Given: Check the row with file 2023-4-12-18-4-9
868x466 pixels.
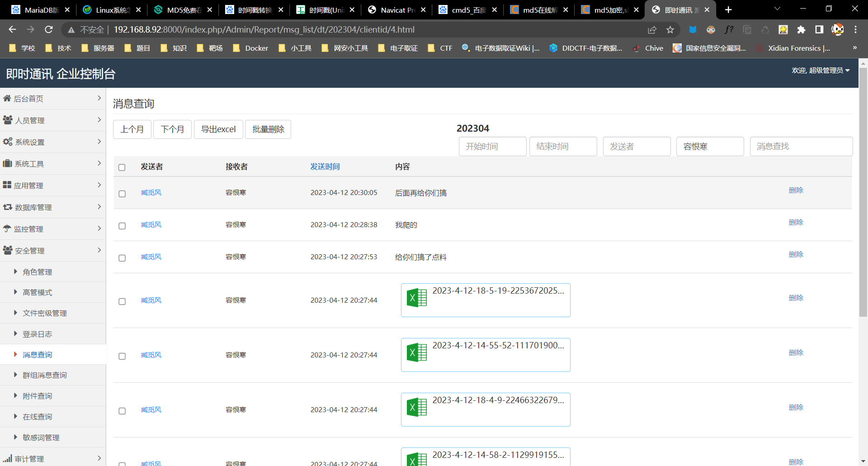Looking at the screenshot, I should pos(122,411).
